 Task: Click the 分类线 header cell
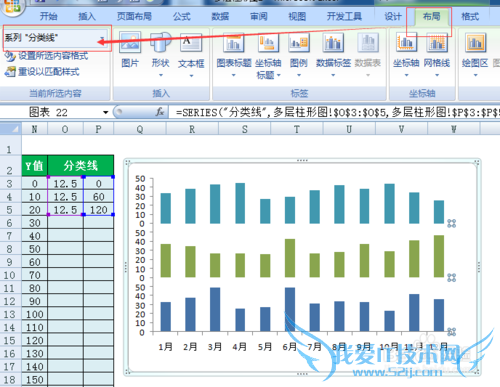click(81, 166)
